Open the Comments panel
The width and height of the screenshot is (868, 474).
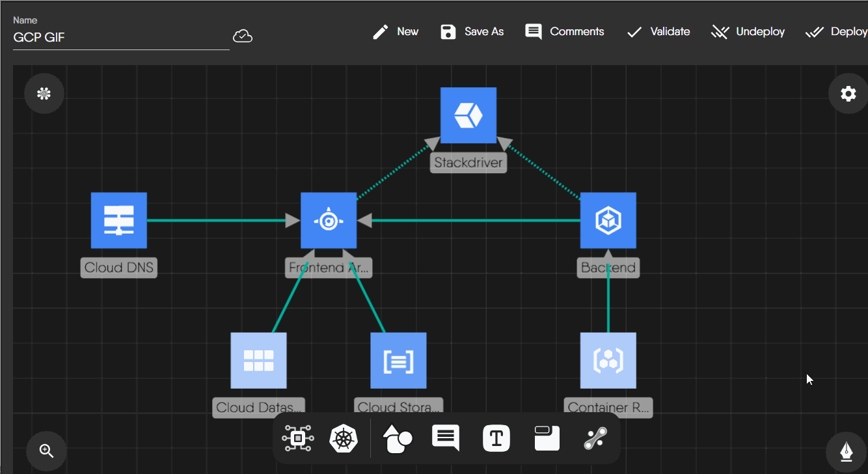pos(564,32)
